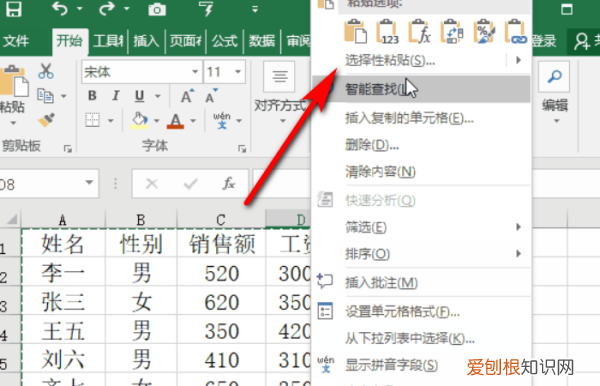
Task: Choose 删除(D)... in context menu
Action: tap(421, 145)
